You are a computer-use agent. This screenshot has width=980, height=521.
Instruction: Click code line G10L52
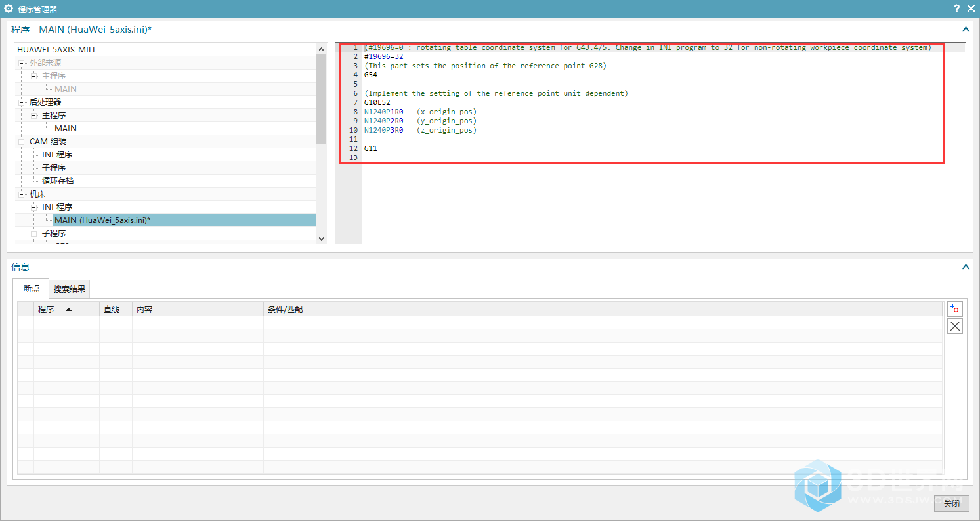tap(377, 102)
